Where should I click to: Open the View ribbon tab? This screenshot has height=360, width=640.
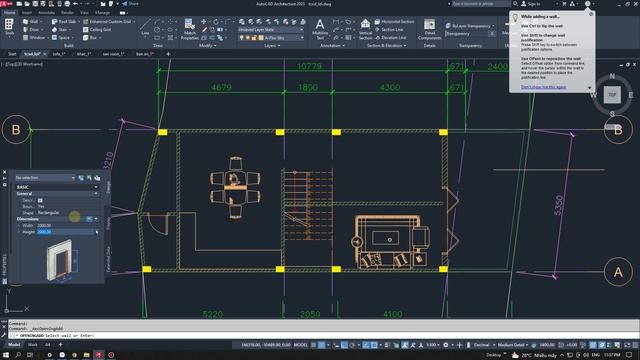click(84, 13)
